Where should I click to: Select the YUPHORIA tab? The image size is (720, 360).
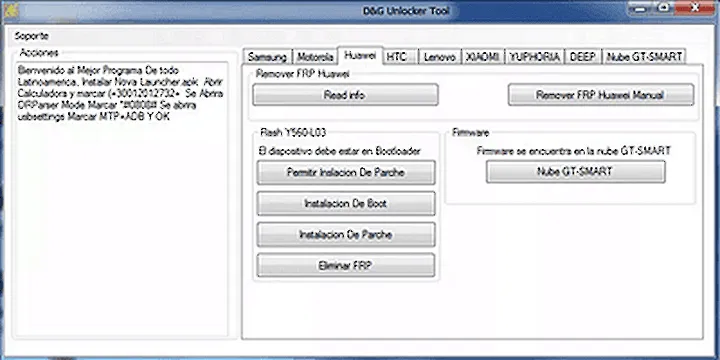click(x=534, y=57)
